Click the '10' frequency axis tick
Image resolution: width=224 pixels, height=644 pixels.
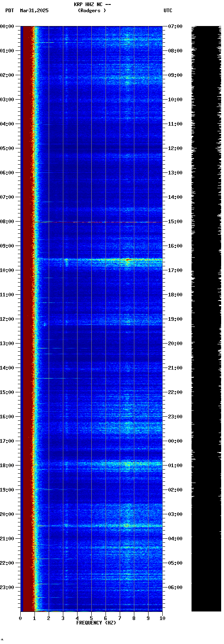[x=162, y=618]
